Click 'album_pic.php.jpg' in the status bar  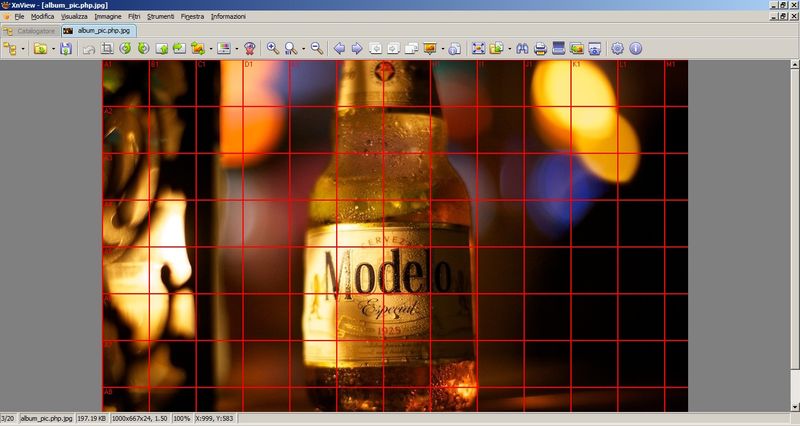(46, 418)
